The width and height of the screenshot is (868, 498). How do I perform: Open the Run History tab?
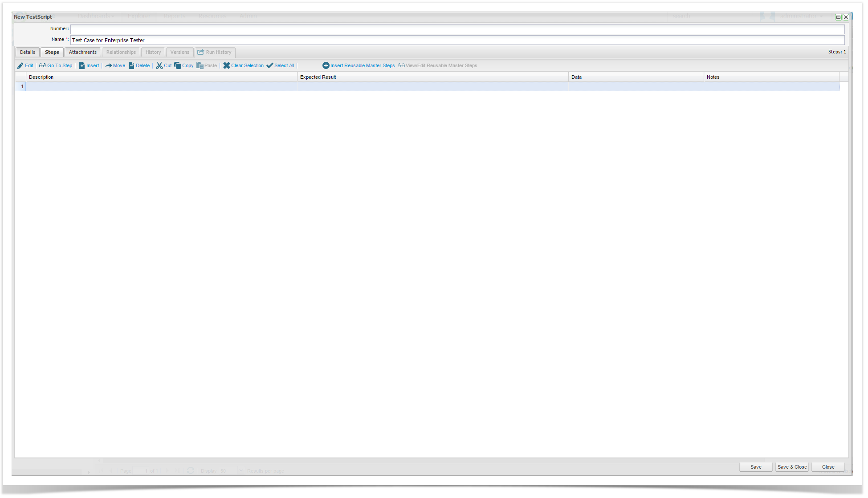click(215, 53)
